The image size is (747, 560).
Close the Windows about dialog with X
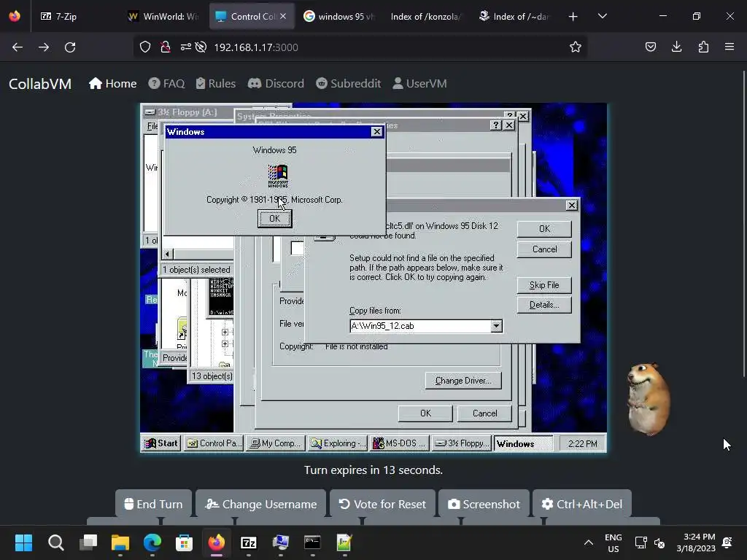click(x=377, y=131)
